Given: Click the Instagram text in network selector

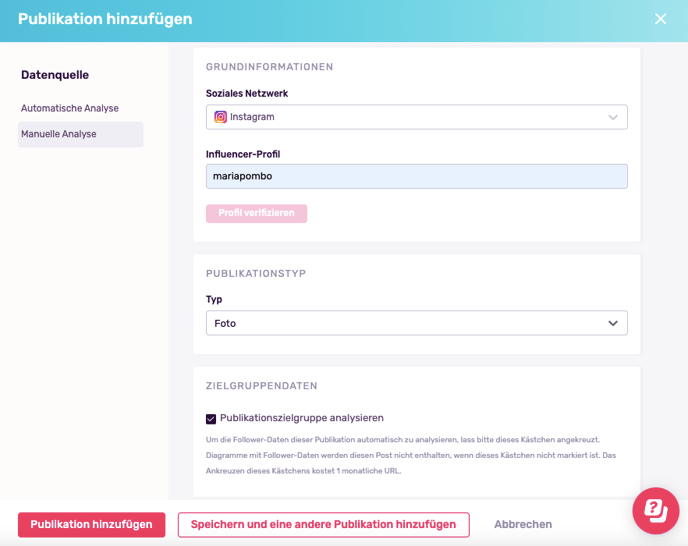Looking at the screenshot, I should [x=252, y=117].
